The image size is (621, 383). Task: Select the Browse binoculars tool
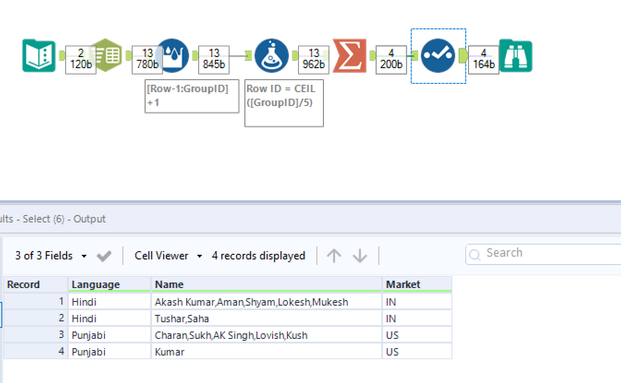(x=516, y=55)
